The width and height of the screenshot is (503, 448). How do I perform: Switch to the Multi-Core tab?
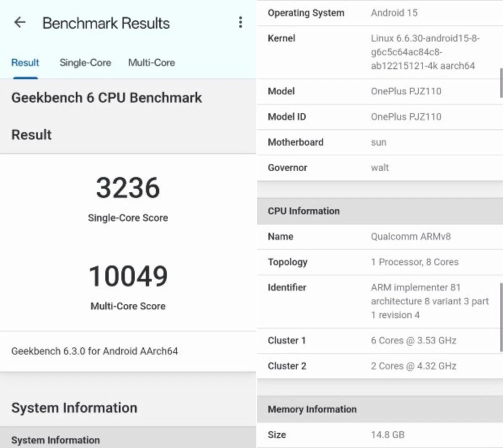(151, 62)
